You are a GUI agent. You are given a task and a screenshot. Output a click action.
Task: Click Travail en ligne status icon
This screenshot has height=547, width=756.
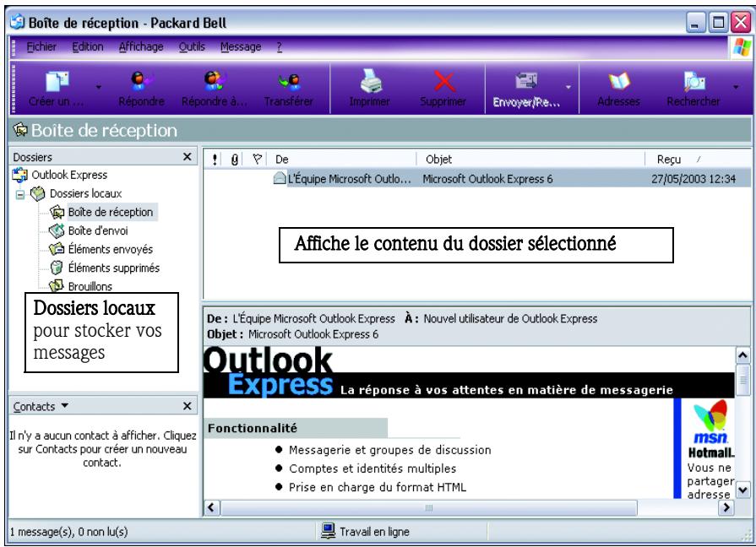[x=329, y=531]
